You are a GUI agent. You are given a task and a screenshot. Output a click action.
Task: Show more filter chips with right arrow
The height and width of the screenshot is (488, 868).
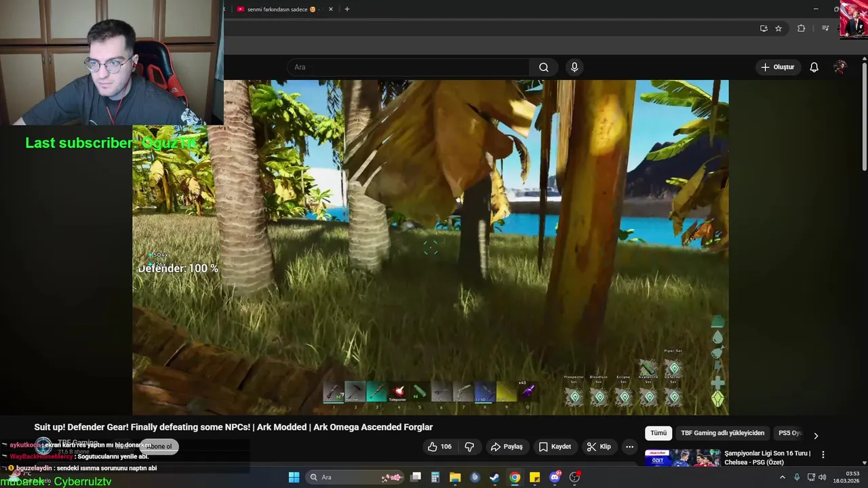[816, 435]
